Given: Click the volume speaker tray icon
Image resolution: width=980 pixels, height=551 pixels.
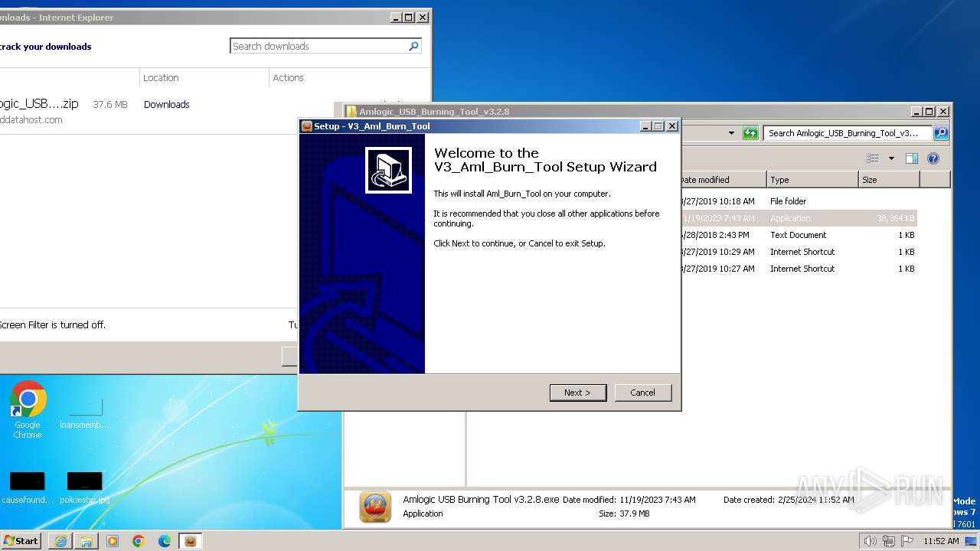Looking at the screenshot, I should tap(870, 541).
